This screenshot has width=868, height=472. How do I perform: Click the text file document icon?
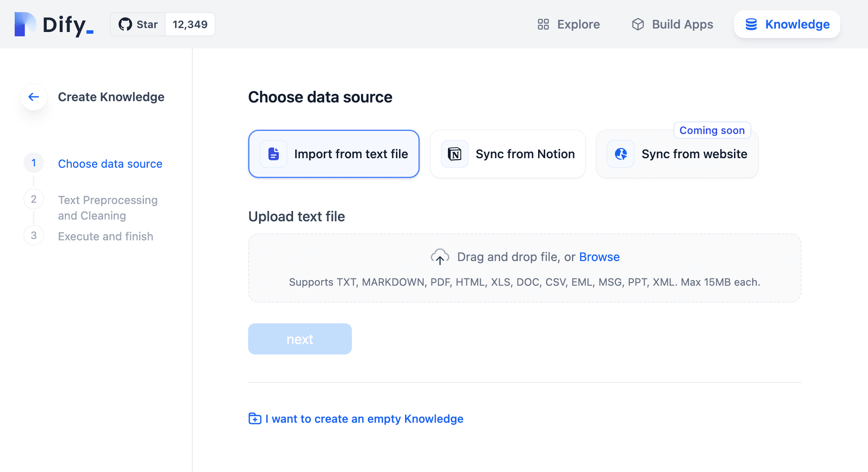click(274, 154)
